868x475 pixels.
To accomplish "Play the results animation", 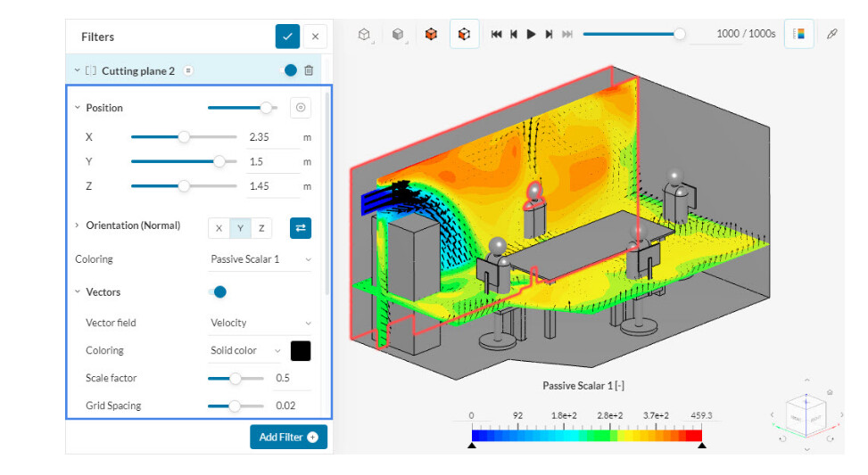I will click(x=531, y=34).
